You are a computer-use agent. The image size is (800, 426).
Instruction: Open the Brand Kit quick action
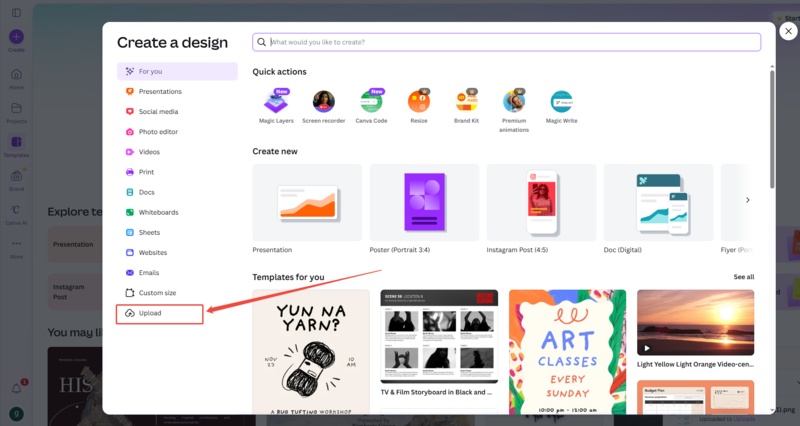pyautogui.click(x=466, y=102)
